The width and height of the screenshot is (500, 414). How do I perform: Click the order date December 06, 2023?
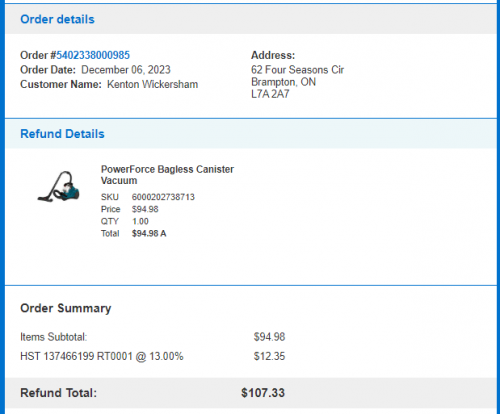coord(126,70)
